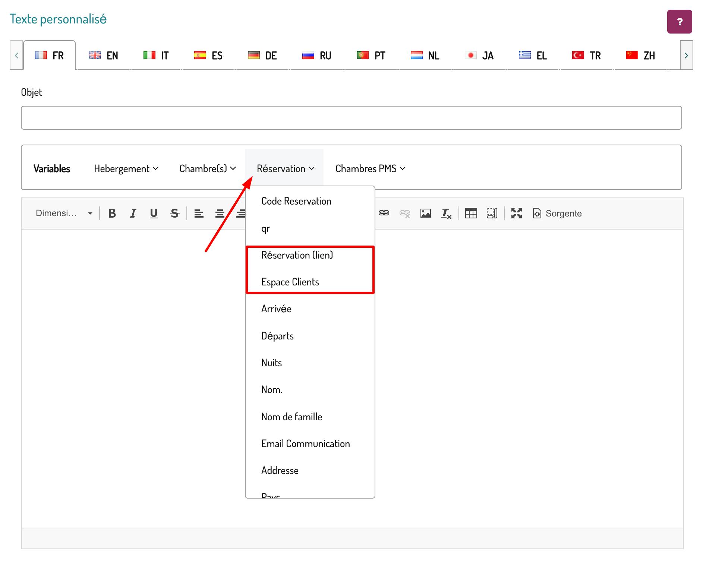This screenshot has width=703, height=588.
Task: Choose Réservation (lien) from the menu
Action: click(297, 255)
